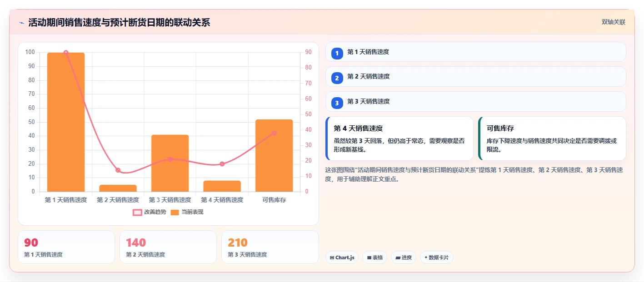This screenshot has height=282, width=644.
Task: Open the 可售库存 info card
Action: [552, 139]
